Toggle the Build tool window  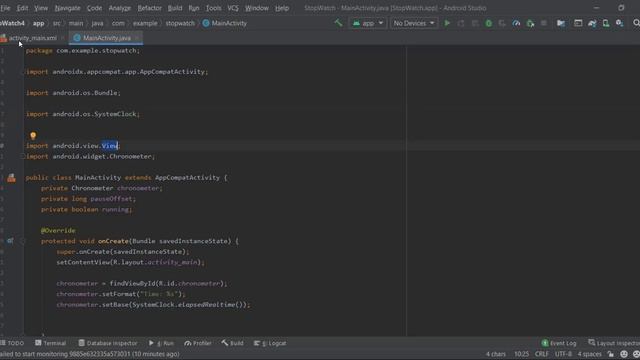(x=232, y=343)
